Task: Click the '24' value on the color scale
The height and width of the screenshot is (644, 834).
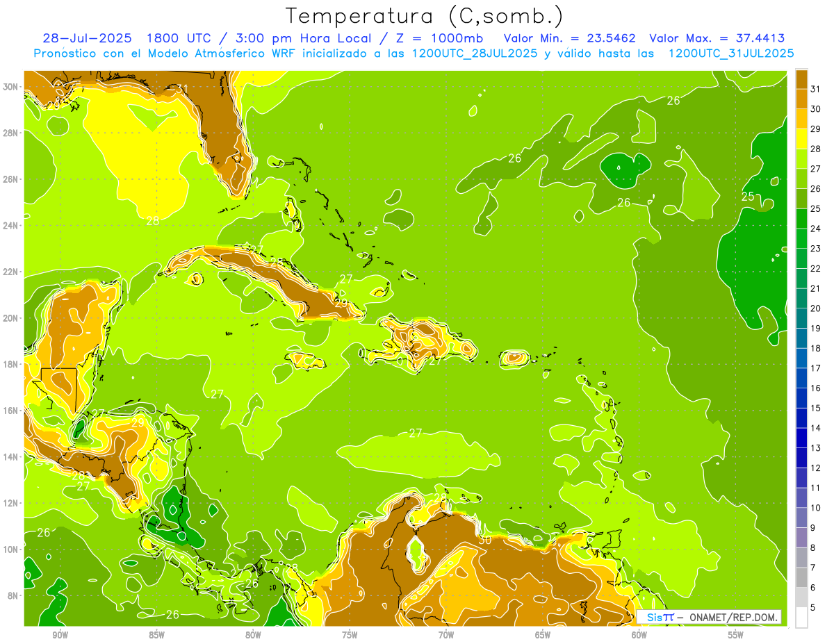Action: click(x=815, y=229)
